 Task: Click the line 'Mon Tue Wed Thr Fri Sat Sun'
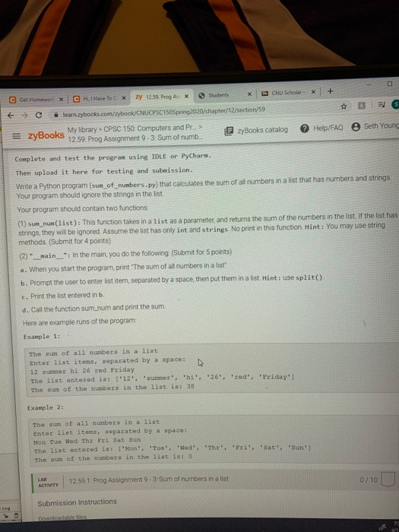point(87,441)
